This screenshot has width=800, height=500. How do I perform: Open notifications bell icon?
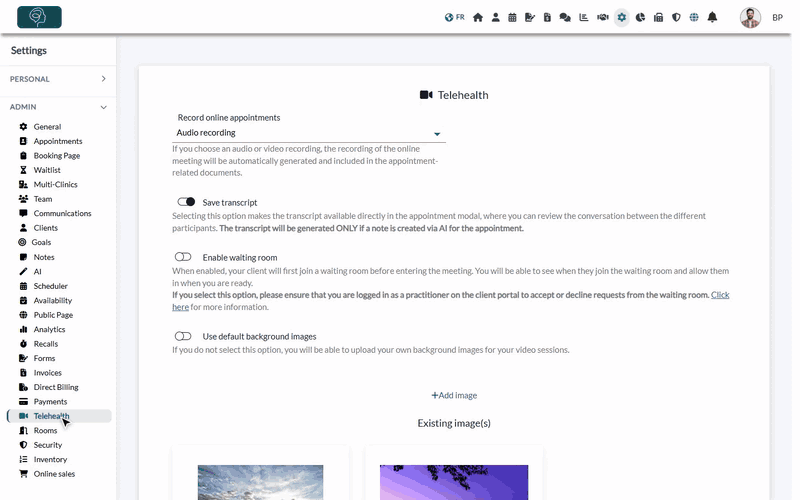pos(712,17)
